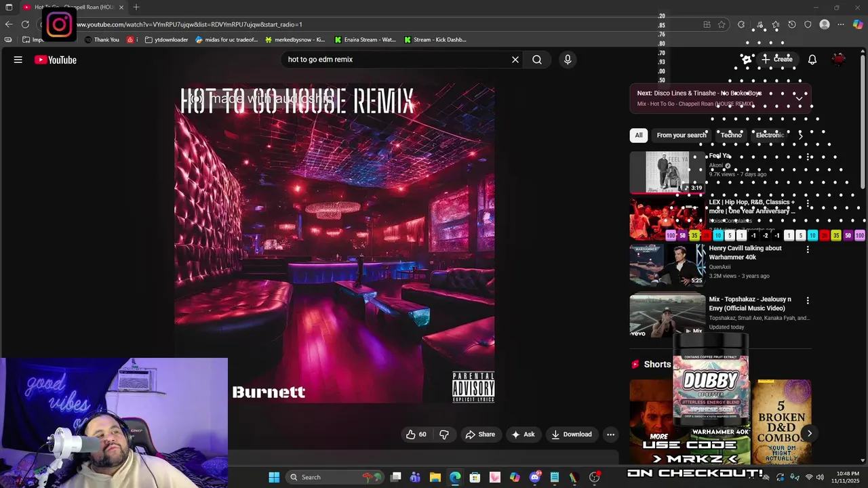Open the 5 Broken D&D Combos short

[x=781, y=422]
